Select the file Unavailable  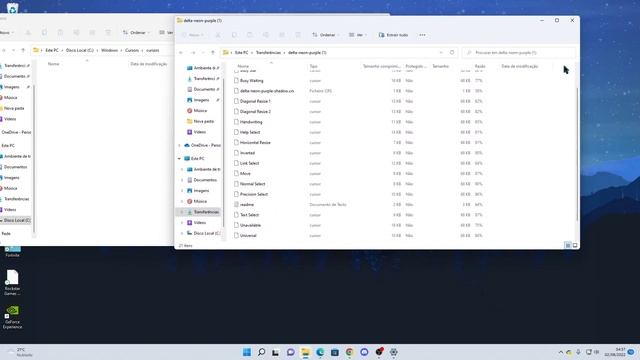[x=250, y=225]
